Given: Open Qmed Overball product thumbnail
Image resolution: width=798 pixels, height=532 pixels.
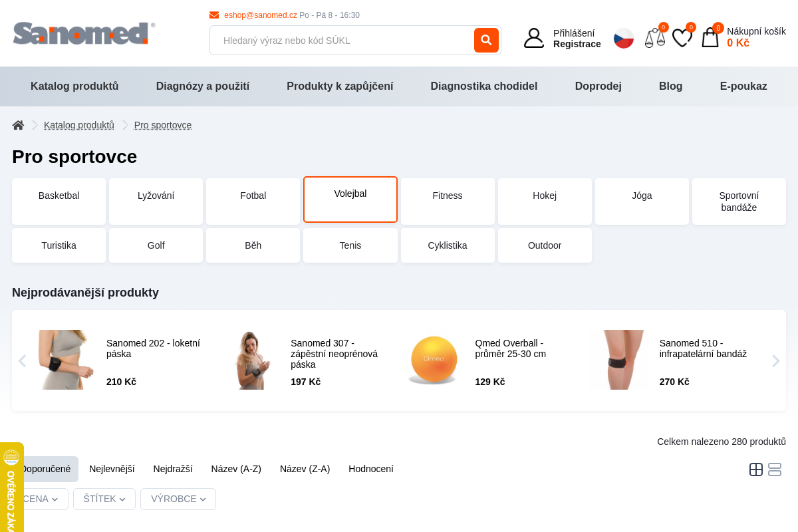Looking at the screenshot, I should (434, 360).
